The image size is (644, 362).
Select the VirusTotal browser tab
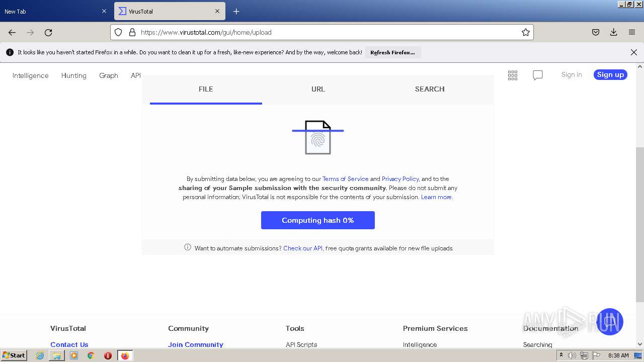point(170,11)
